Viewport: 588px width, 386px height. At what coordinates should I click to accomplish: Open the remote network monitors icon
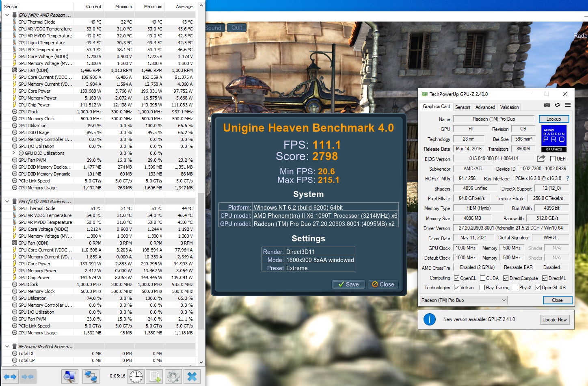(91, 377)
